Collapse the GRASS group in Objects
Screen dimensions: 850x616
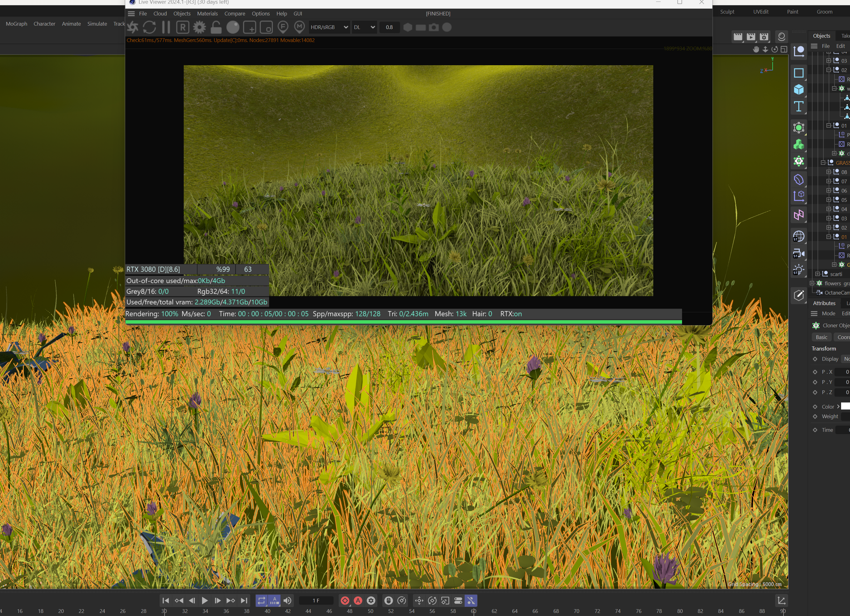[x=823, y=162]
